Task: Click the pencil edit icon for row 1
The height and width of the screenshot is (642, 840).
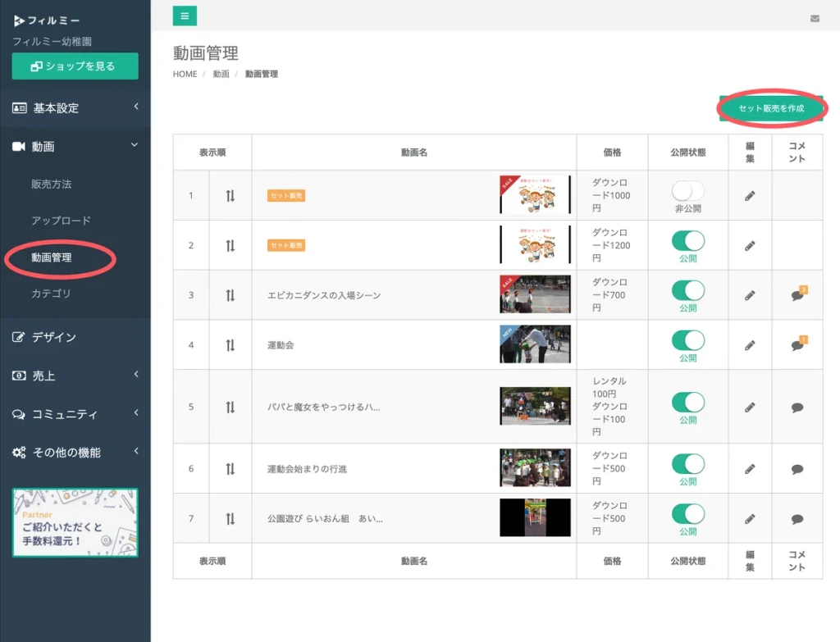Action: click(750, 196)
